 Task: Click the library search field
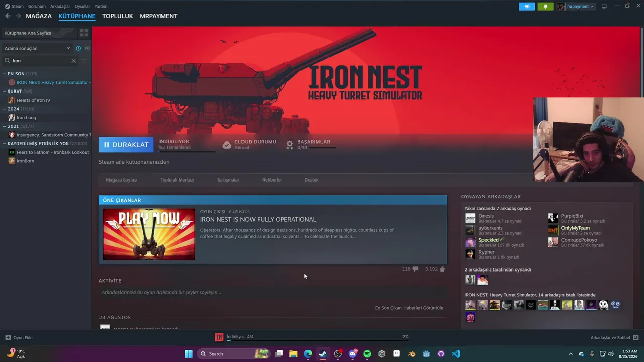(x=40, y=61)
